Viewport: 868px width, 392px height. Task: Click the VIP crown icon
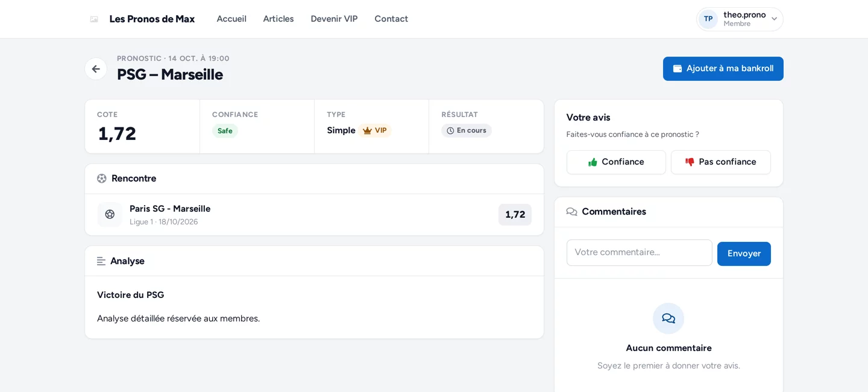(x=367, y=130)
